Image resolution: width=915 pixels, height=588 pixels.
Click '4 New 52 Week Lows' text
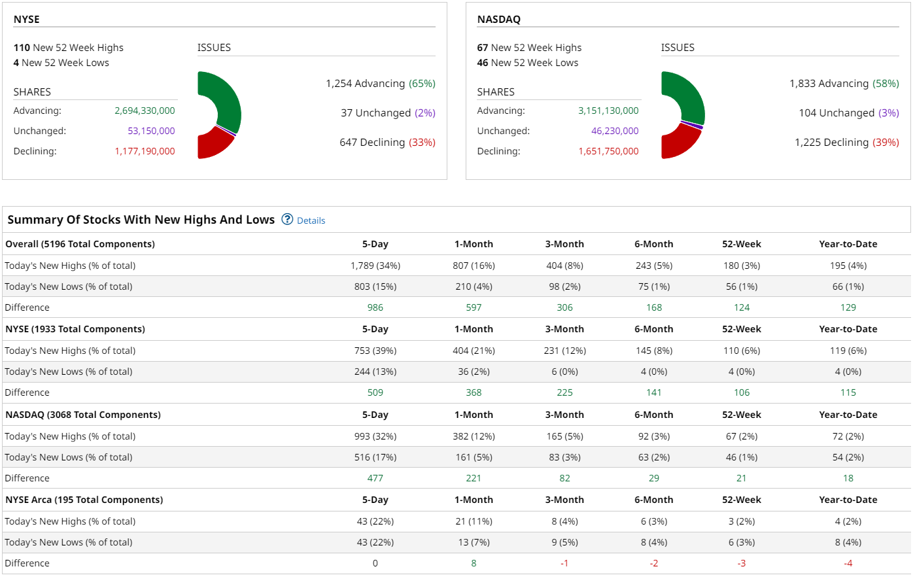[x=61, y=62]
